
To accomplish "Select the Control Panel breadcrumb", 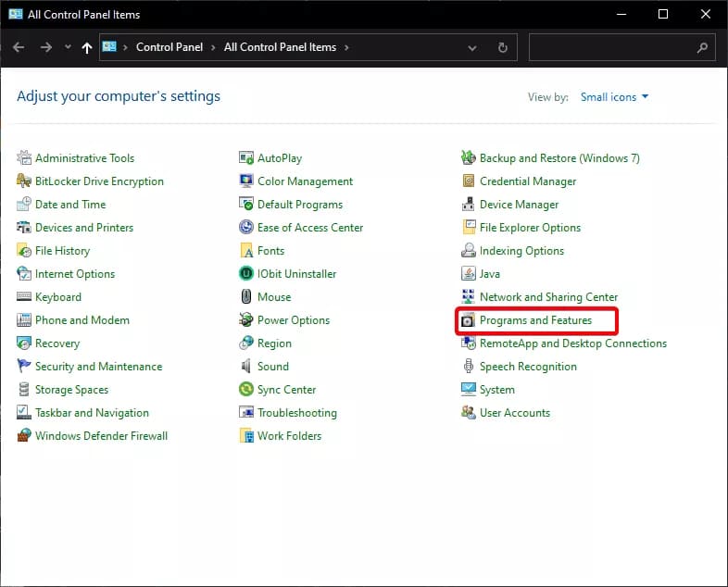I will click(169, 47).
